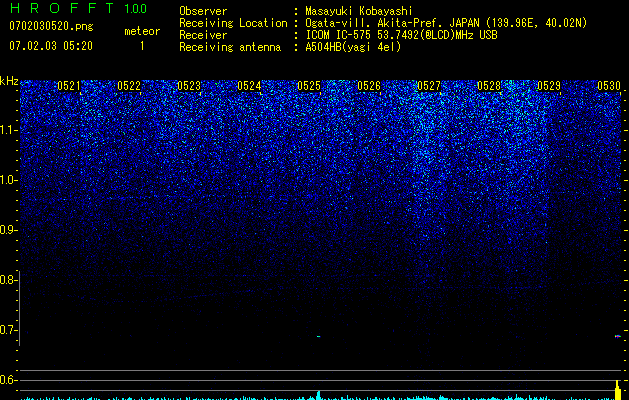Viewport: 629px width, 400px height.
Task: Click the meteor count label
Action: [x=142, y=31]
